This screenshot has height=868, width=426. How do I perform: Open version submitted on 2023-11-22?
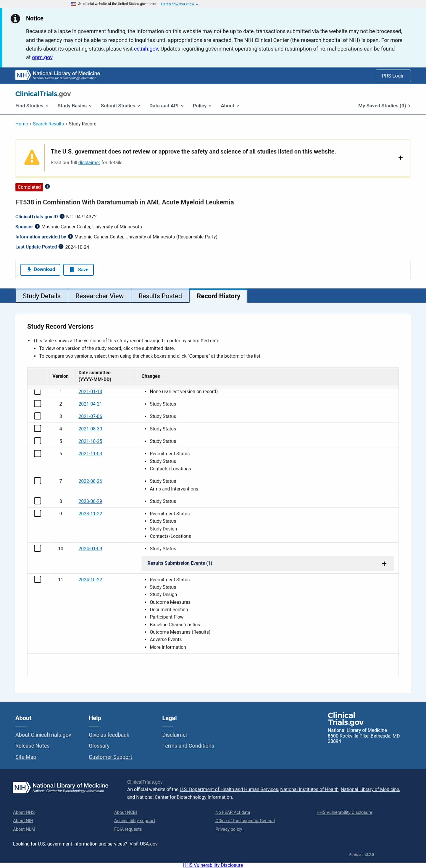click(x=90, y=514)
